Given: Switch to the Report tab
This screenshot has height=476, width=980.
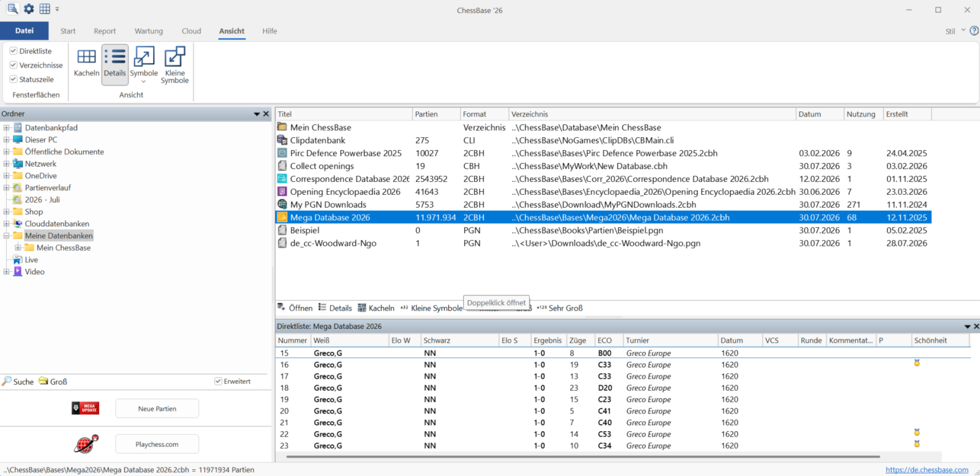Looking at the screenshot, I should [x=105, y=31].
